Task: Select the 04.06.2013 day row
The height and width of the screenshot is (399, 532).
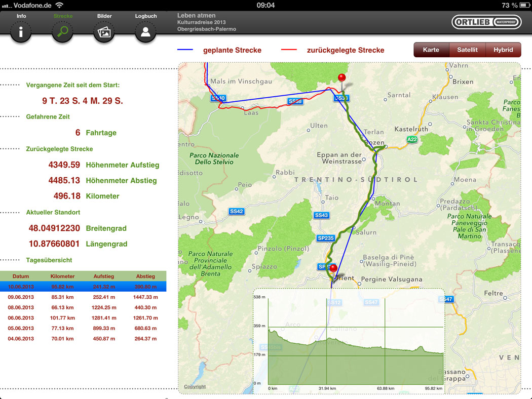Action: 83,338
